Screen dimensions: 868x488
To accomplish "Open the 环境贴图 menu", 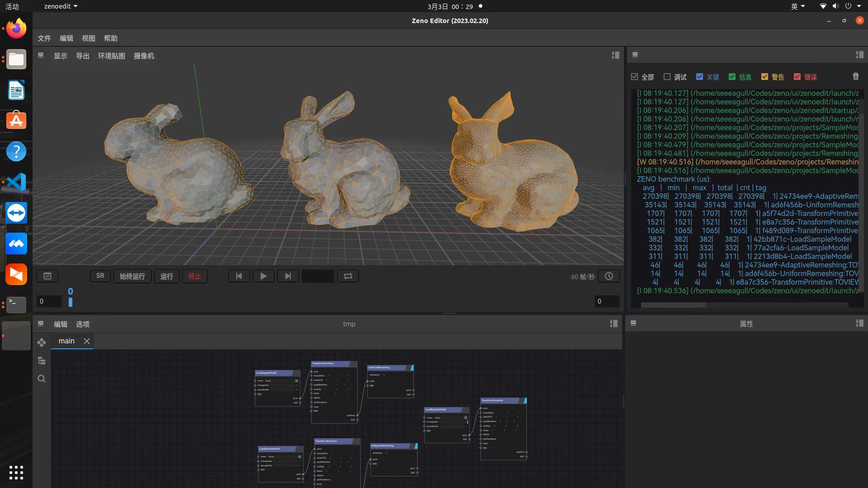I will point(112,56).
